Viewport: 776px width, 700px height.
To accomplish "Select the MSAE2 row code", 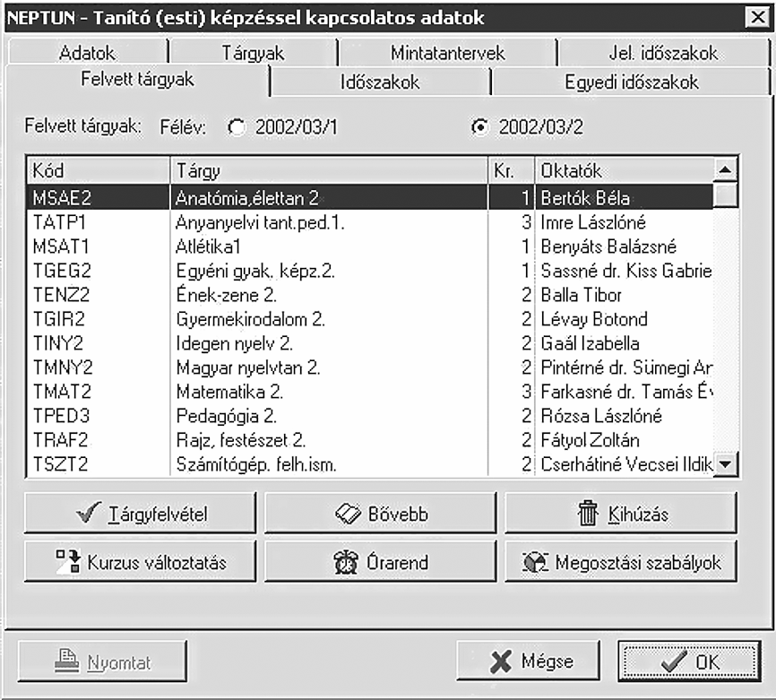I will coord(63,198).
